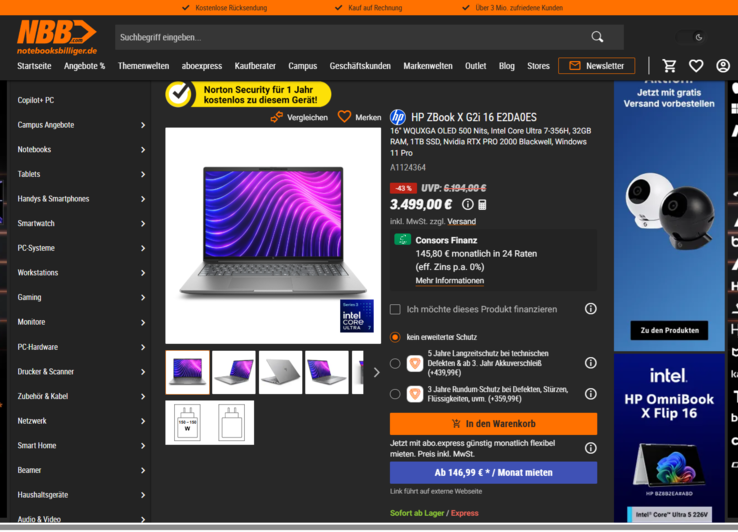
Task: Open Mehr Informationen financing link
Action: (x=449, y=281)
